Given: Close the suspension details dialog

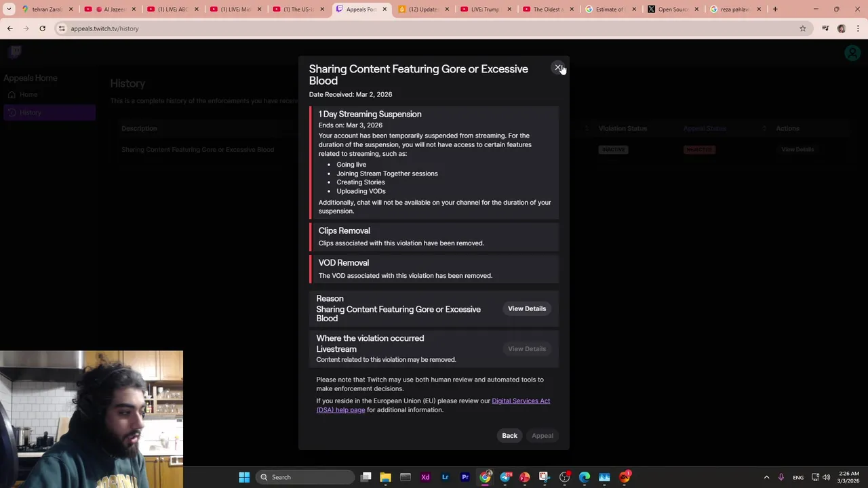Looking at the screenshot, I should (558, 67).
